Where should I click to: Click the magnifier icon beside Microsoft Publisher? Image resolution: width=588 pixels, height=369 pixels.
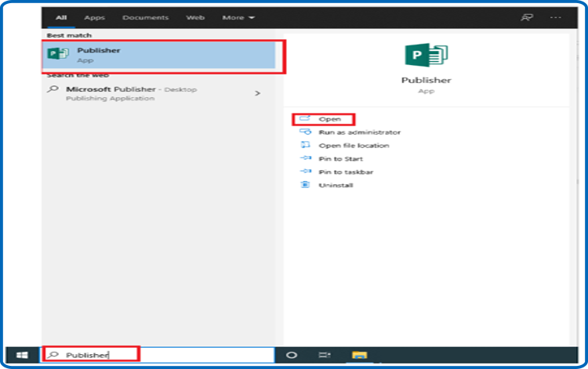pos(53,89)
